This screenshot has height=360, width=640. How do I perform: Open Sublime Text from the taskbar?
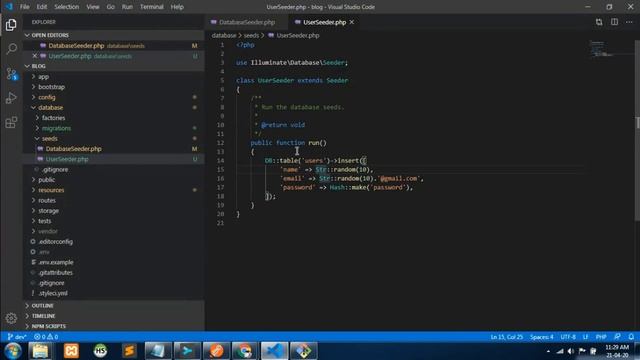(x=129, y=351)
